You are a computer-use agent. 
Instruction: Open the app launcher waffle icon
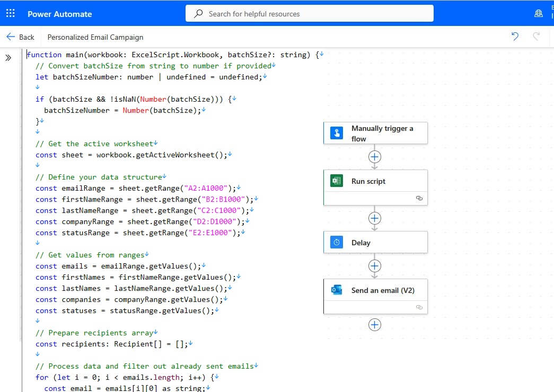pos(10,13)
